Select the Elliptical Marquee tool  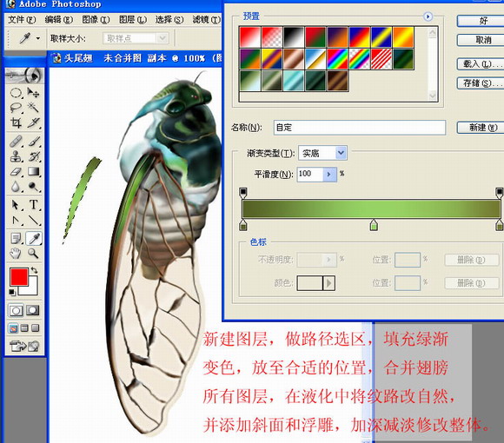coord(16,93)
